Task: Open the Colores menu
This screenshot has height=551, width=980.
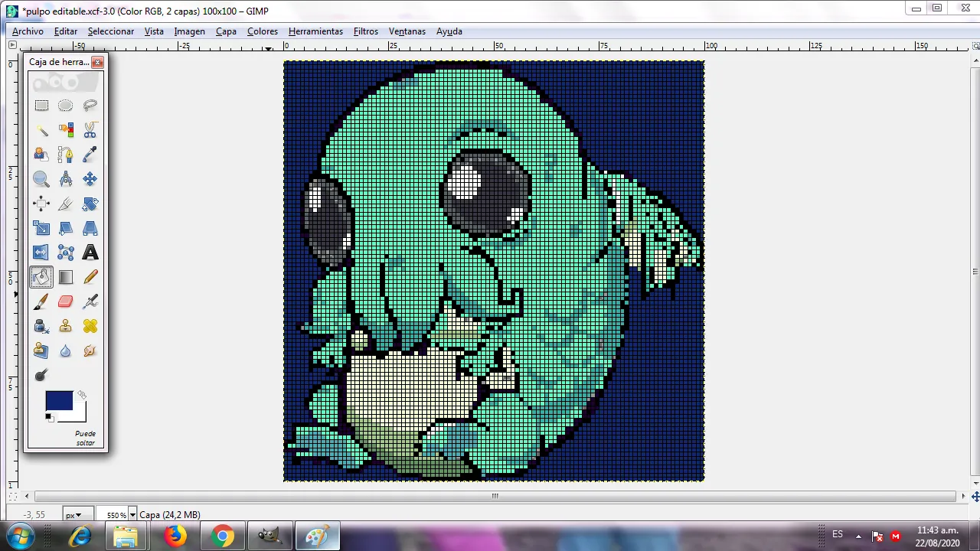Action: coord(263,31)
